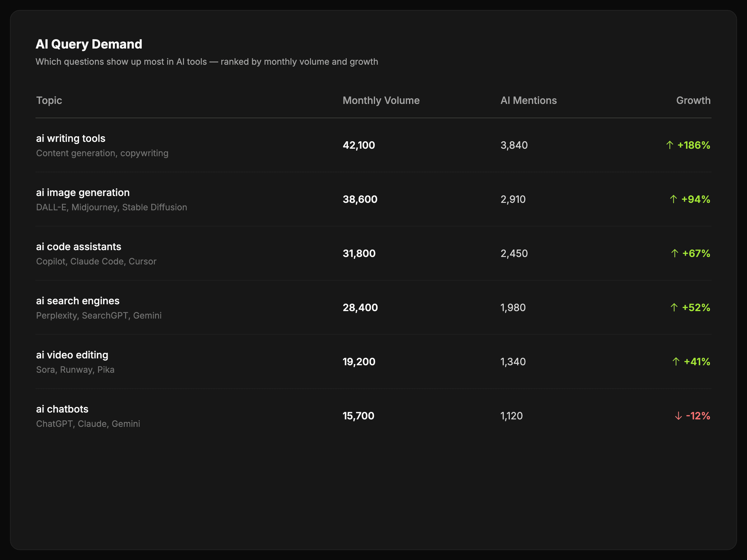Image resolution: width=747 pixels, height=560 pixels.
Task: Click the AI Query Demand heading
Action: (89, 44)
